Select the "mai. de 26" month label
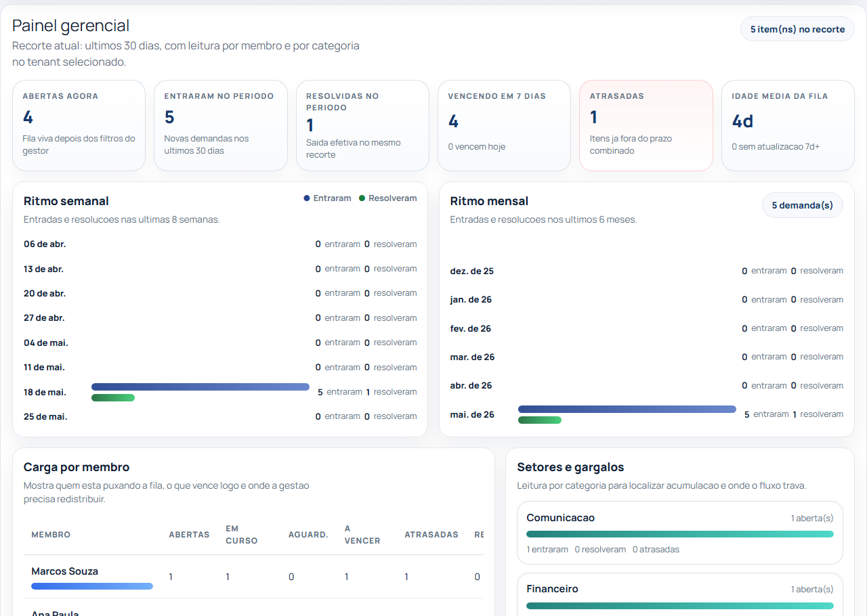This screenshot has width=867, height=616. (x=472, y=414)
